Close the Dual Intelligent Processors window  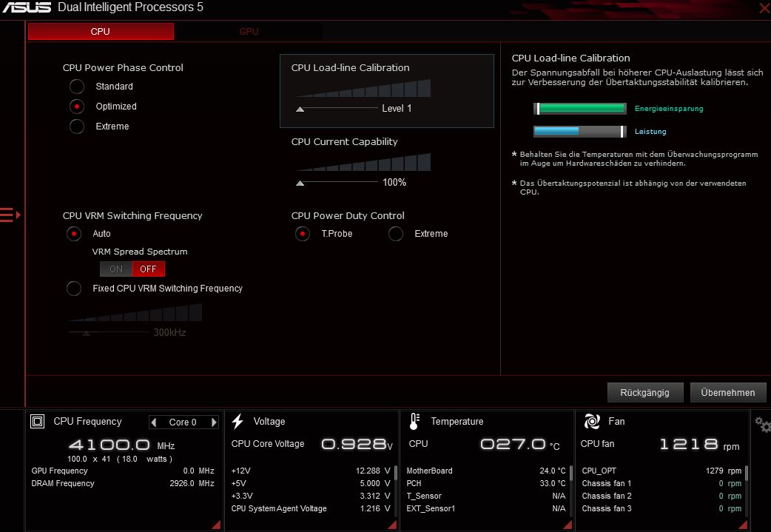[764, 8]
